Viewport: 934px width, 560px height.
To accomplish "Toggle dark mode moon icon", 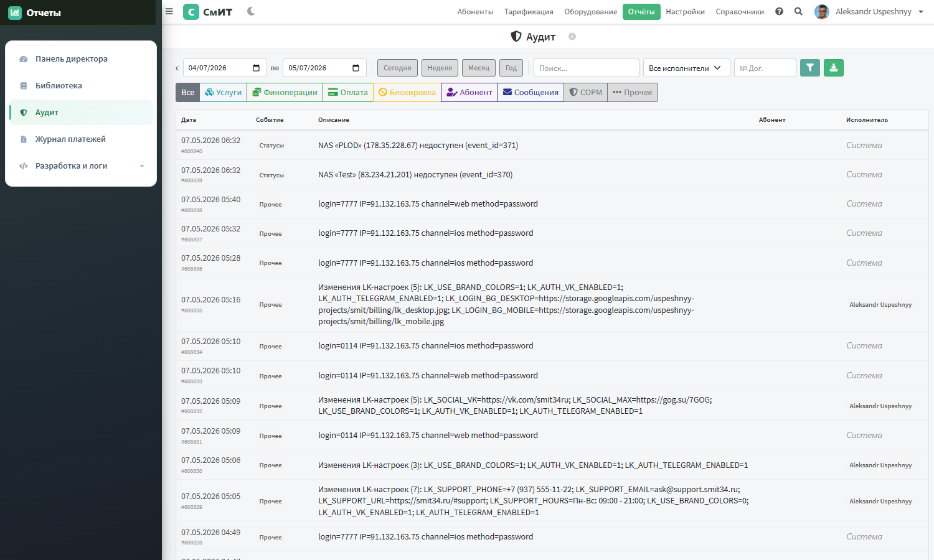I will point(251,11).
